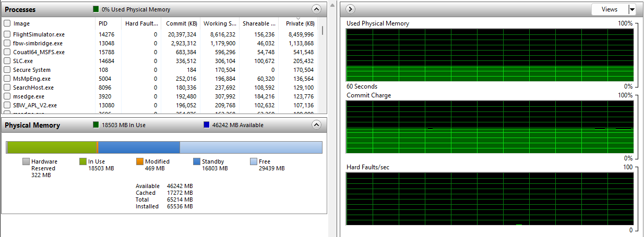Select the FlightSimulator.exe row name
This screenshot has width=644, height=237.
click(x=39, y=34)
